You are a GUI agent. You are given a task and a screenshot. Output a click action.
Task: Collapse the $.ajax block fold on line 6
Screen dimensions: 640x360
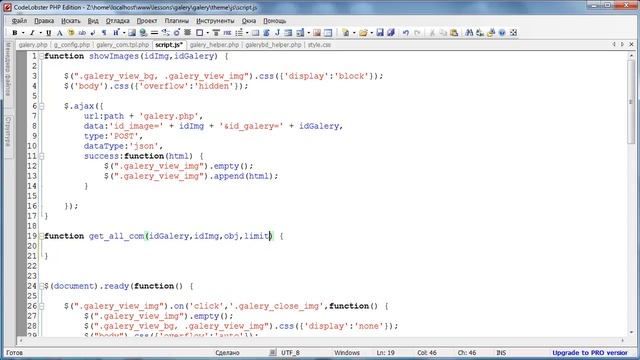(41, 106)
